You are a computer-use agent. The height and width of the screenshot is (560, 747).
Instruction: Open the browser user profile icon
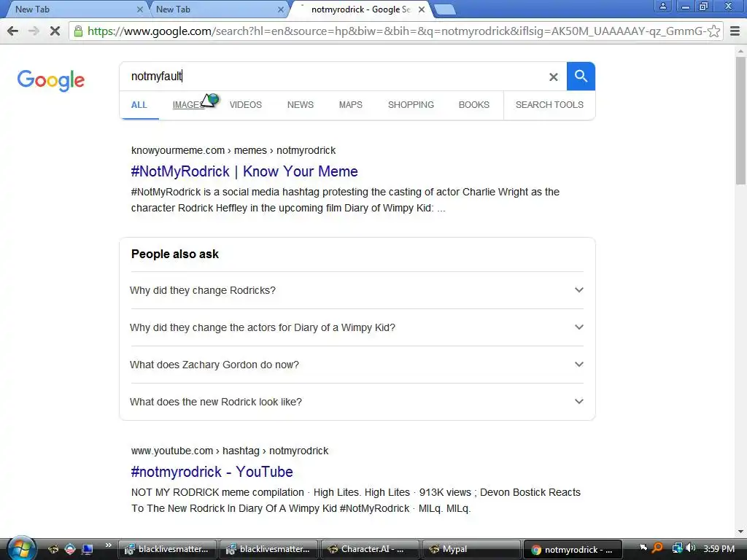(x=662, y=6)
